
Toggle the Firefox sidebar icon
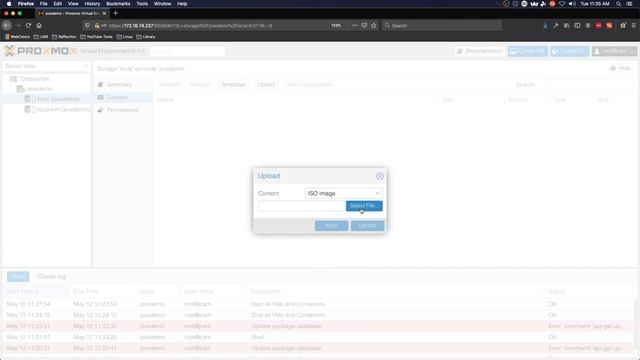coord(577,25)
